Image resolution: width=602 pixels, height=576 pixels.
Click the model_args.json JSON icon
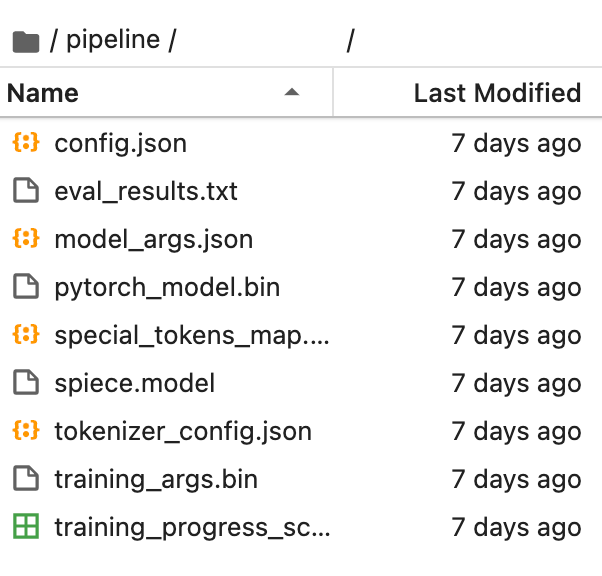[x=26, y=238]
